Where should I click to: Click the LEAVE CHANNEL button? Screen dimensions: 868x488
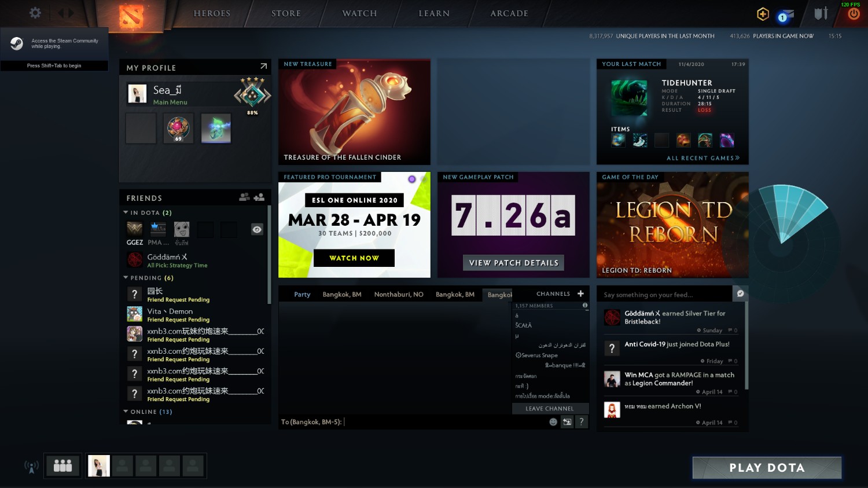click(550, 409)
